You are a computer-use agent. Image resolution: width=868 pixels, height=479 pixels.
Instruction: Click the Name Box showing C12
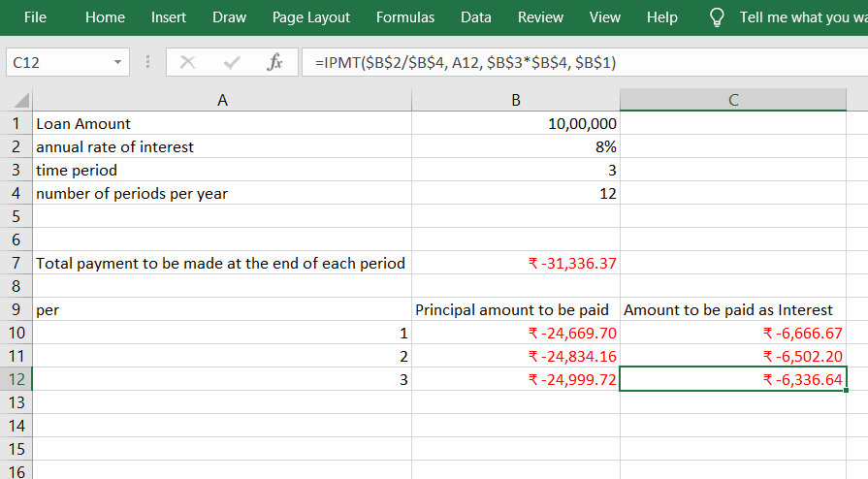[x=56, y=63]
